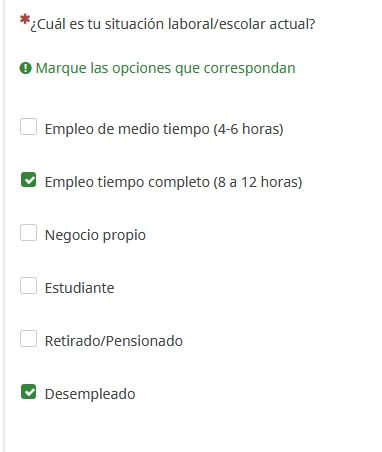This screenshot has height=452, width=382.
Task: Uncheck the Empleo tiempo completo checkbox
Action: (x=28, y=180)
